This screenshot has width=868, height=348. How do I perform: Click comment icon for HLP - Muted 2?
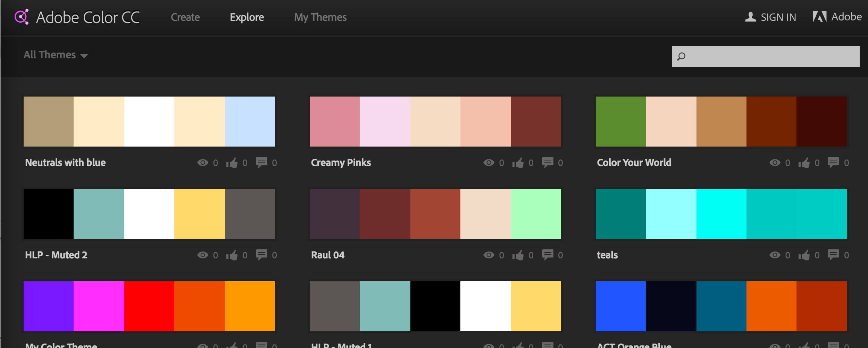pos(261,255)
